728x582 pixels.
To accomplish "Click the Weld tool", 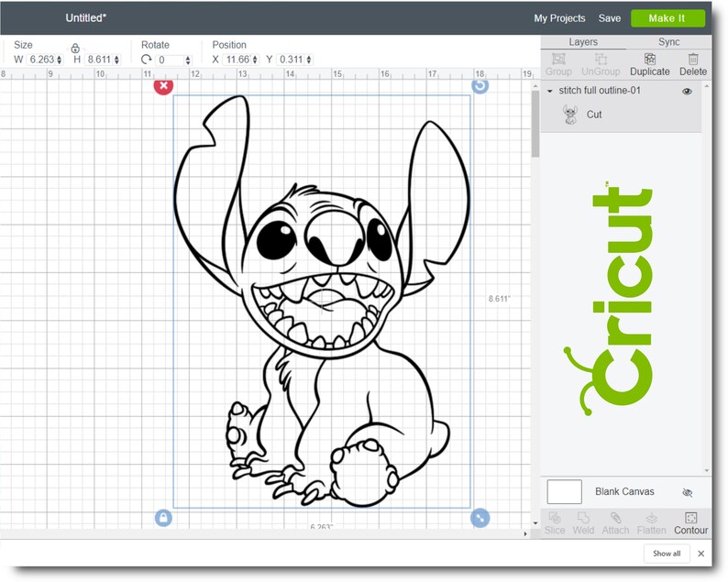I will [583, 523].
